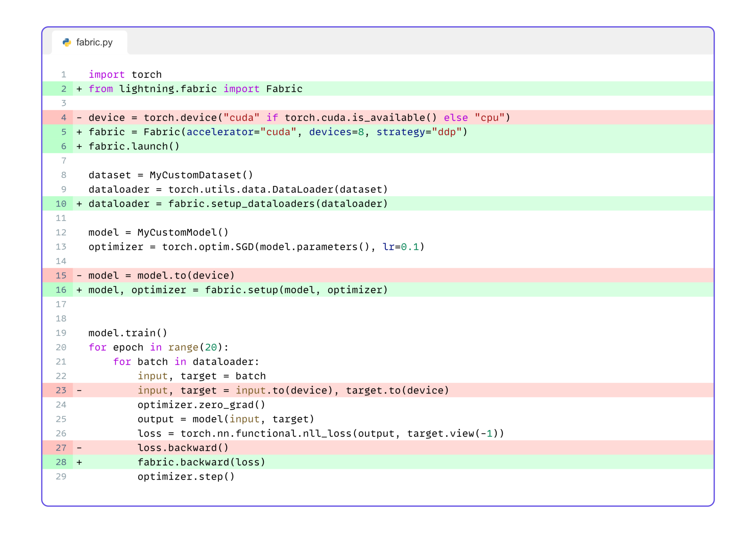Click the 'model.train()' line
This screenshot has height=533, width=756.
128,333
